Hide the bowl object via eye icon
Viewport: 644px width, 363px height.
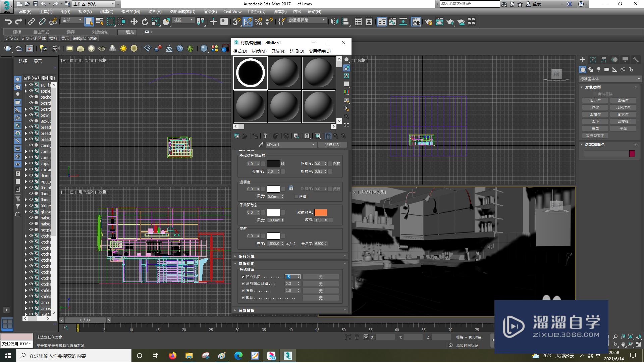click(x=31, y=115)
